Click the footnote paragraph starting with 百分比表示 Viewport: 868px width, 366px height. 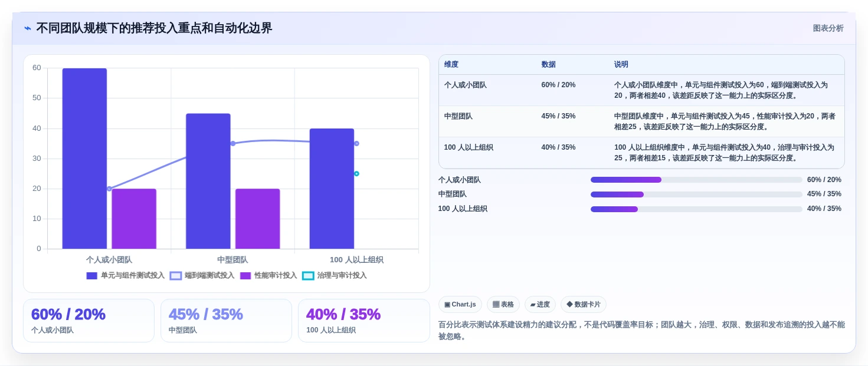coord(641,331)
